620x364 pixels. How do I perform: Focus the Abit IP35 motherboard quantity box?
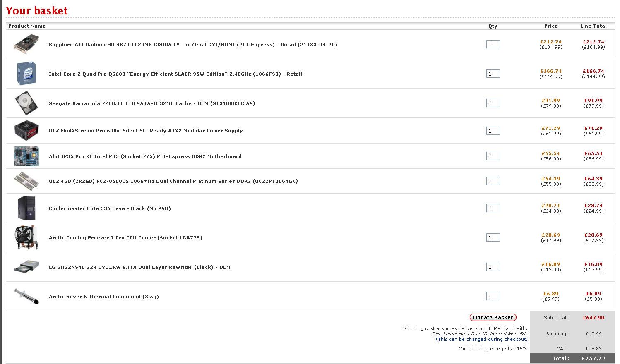point(493,156)
